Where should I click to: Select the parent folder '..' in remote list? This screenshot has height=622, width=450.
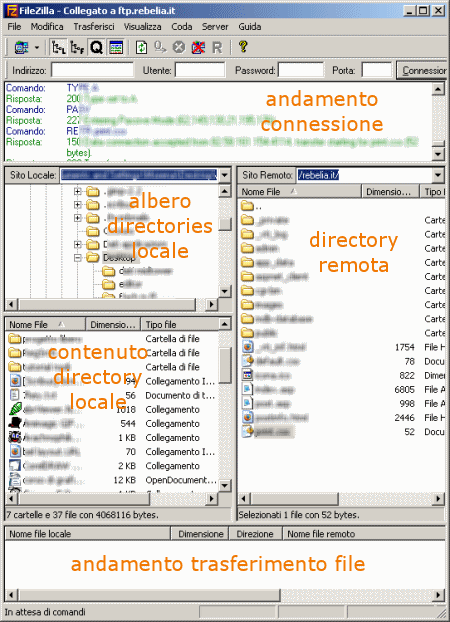coord(251,206)
